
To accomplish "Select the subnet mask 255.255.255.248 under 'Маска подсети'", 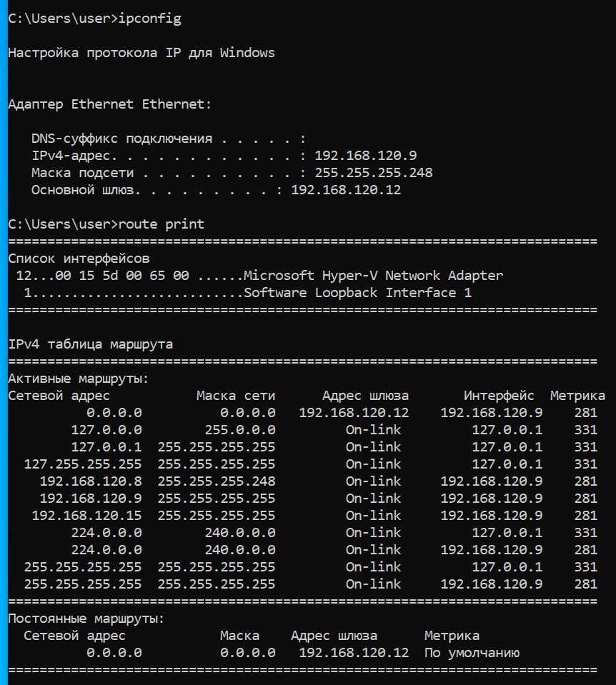I will pos(374,173).
